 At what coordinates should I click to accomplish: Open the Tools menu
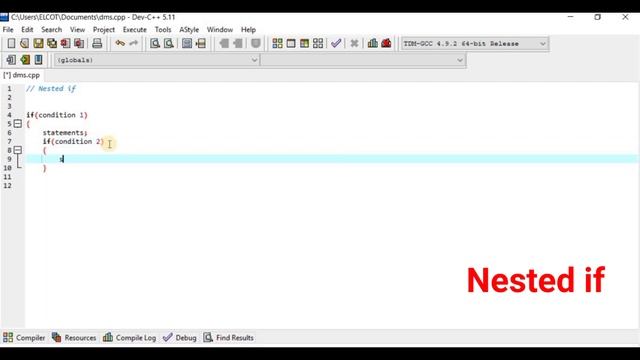point(162,30)
